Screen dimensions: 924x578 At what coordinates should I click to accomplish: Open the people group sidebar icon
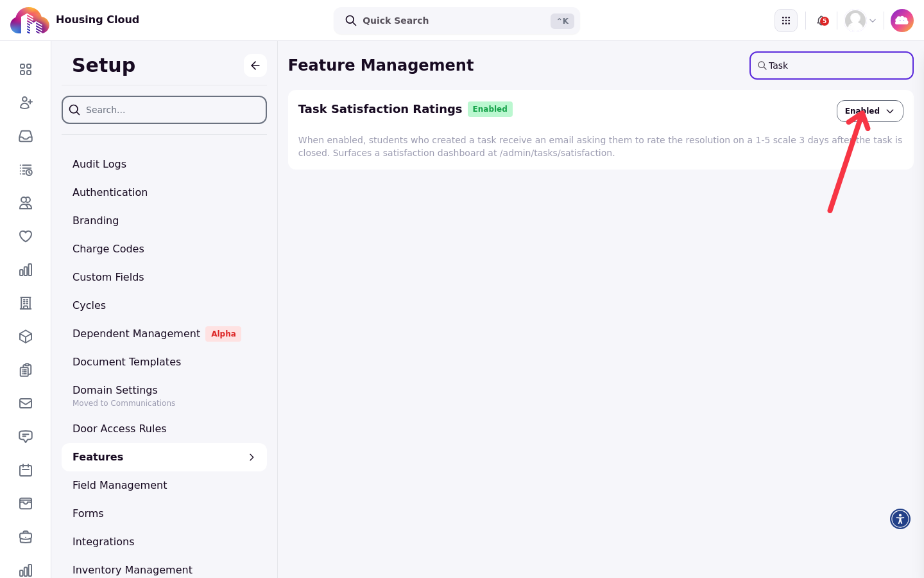tap(26, 203)
